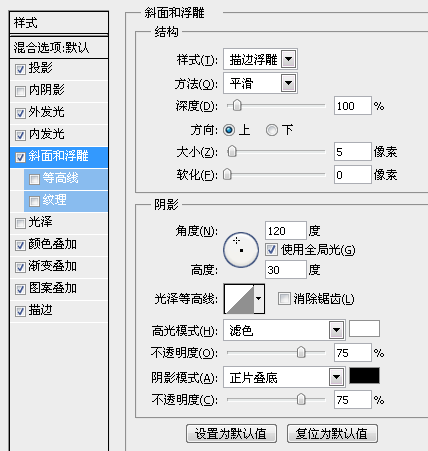The height and width of the screenshot is (451, 428).
Task: Click 复位为默认值 button
Action: tap(332, 434)
